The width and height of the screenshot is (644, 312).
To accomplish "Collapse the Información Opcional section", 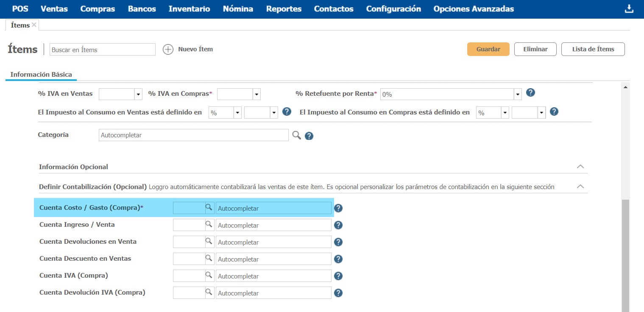I will (580, 167).
